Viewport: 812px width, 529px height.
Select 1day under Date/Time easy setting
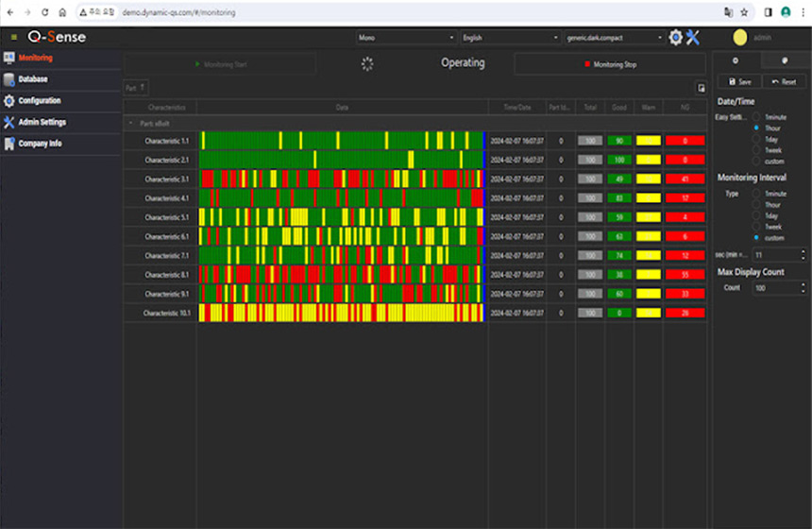click(757, 139)
